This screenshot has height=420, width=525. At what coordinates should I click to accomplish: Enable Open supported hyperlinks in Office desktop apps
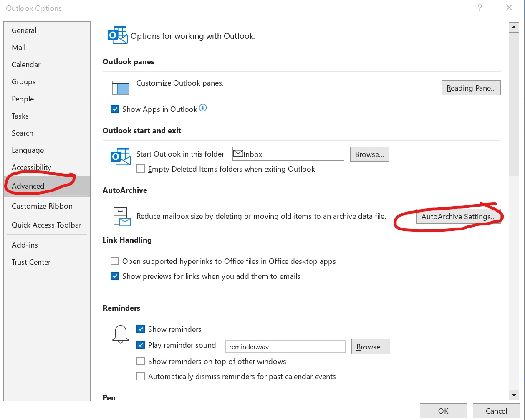tap(115, 261)
